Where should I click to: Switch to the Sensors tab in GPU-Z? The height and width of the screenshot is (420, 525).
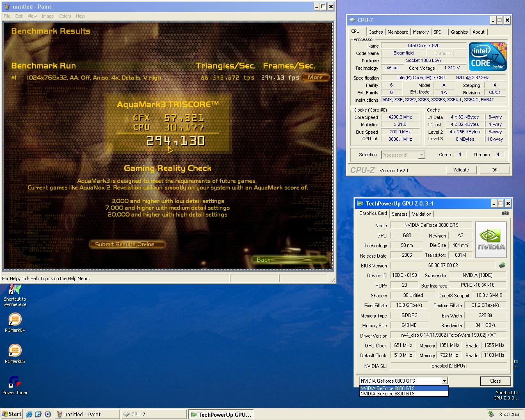point(399,214)
